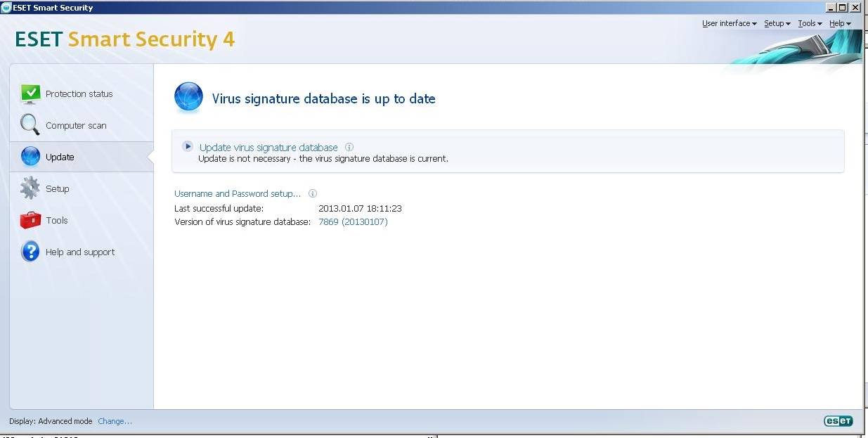This screenshot has height=438, width=868.
Task: Open the top-right Setup dropdown menu
Action: (x=777, y=24)
